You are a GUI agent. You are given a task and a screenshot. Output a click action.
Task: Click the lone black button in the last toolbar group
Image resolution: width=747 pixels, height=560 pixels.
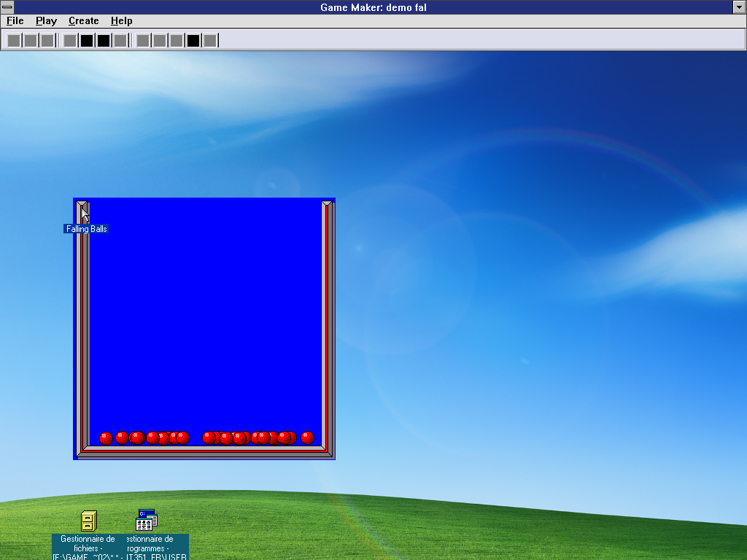tap(193, 40)
